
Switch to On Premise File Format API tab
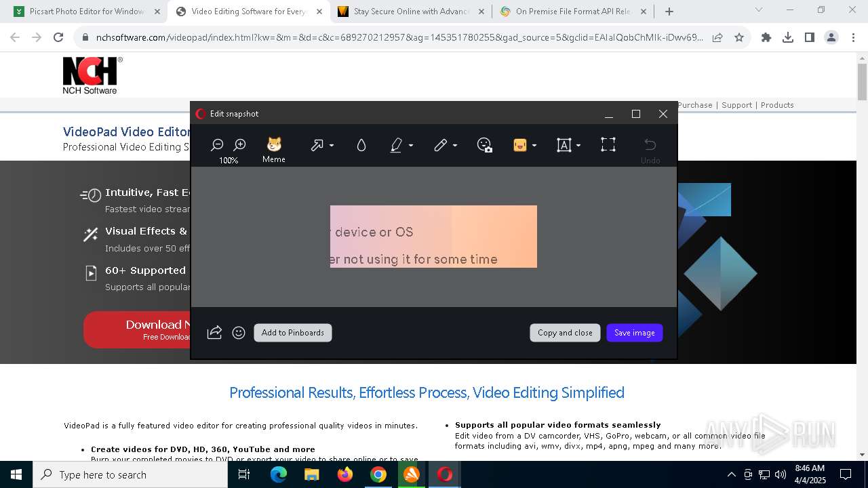573,12
